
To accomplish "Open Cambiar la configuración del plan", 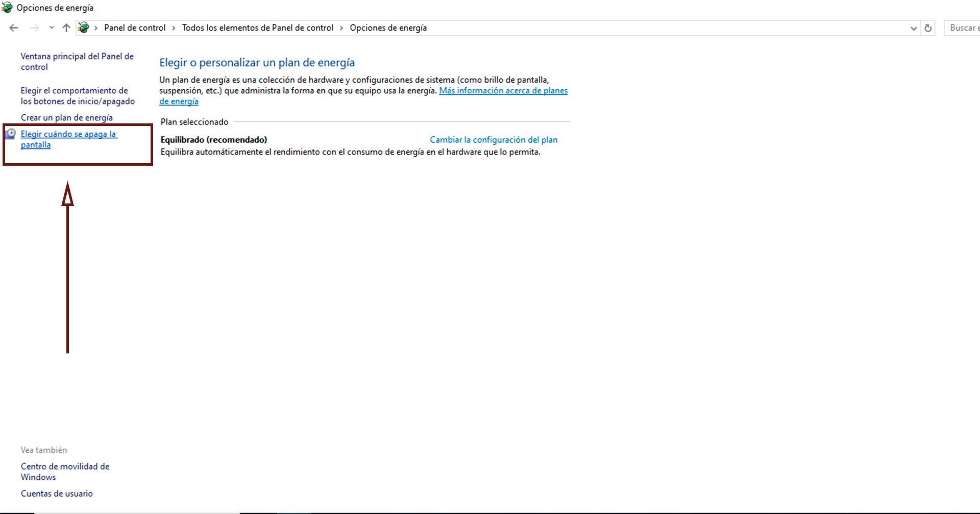I will pos(493,140).
